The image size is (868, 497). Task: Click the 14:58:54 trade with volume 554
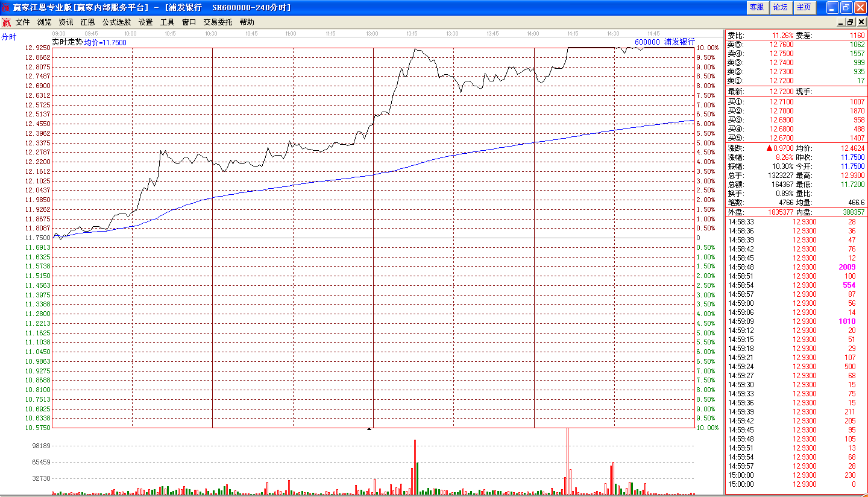click(796, 285)
